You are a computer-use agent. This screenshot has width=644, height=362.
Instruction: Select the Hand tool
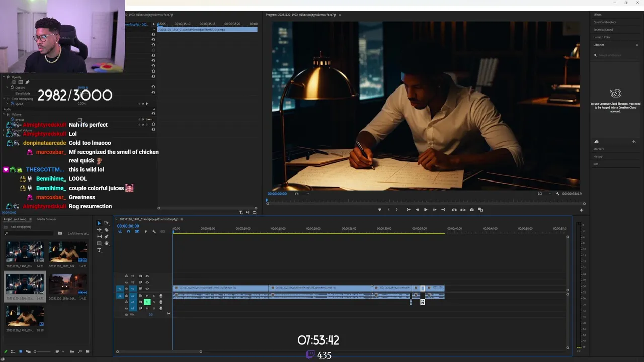point(106,243)
